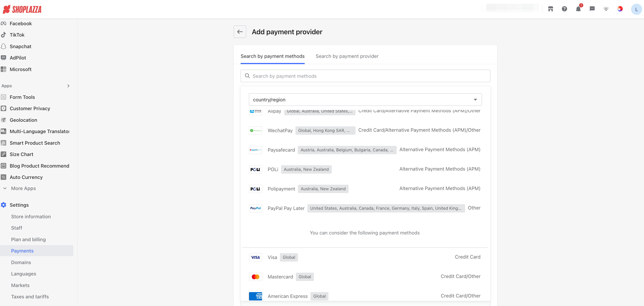
Task: Switch to Search by payment methods tab
Action: pyautogui.click(x=273, y=56)
